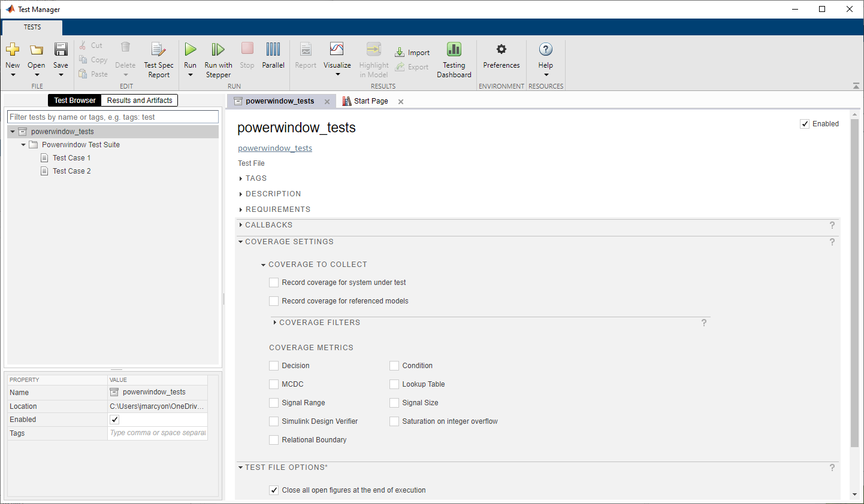
Task: Click the Run with Stepper icon
Action: (x=218, y=50)
